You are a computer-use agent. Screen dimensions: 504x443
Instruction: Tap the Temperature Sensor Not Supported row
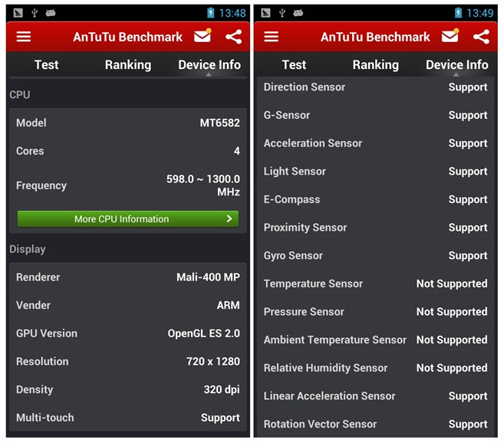(375, 284)
